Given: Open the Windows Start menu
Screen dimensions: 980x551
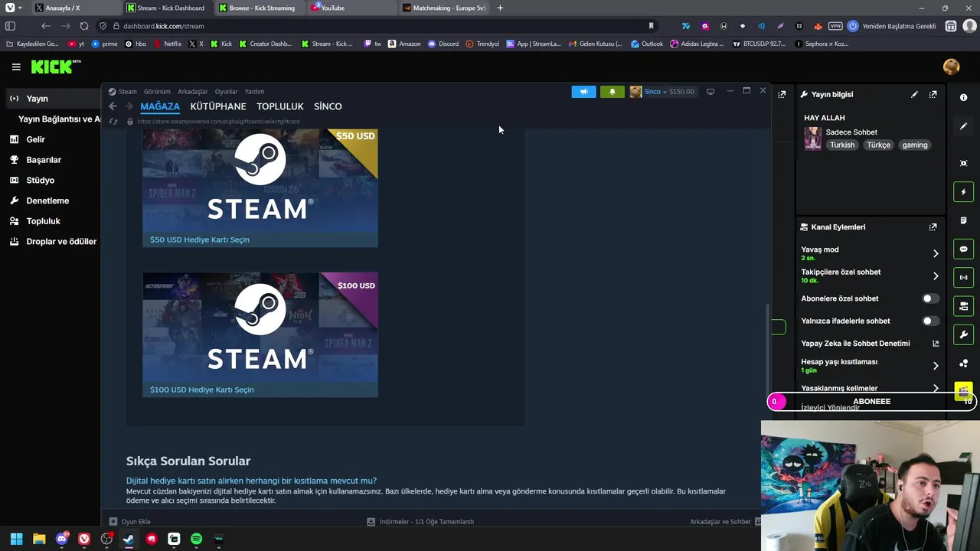Looking at the screenshot, I should coord(16,539).
